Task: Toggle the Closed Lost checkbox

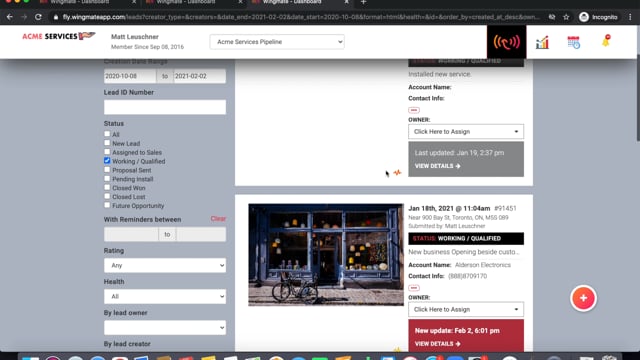Action: click(x=107, y=197)
